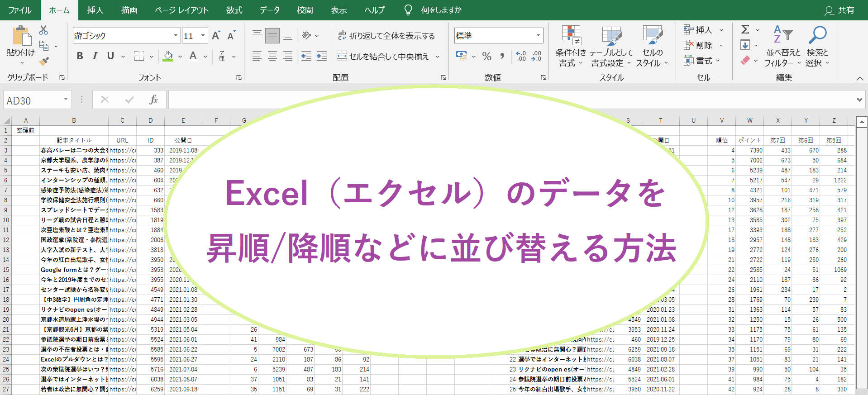Decrease font size with small A icon
868x395 pixels.
(231, 36)
